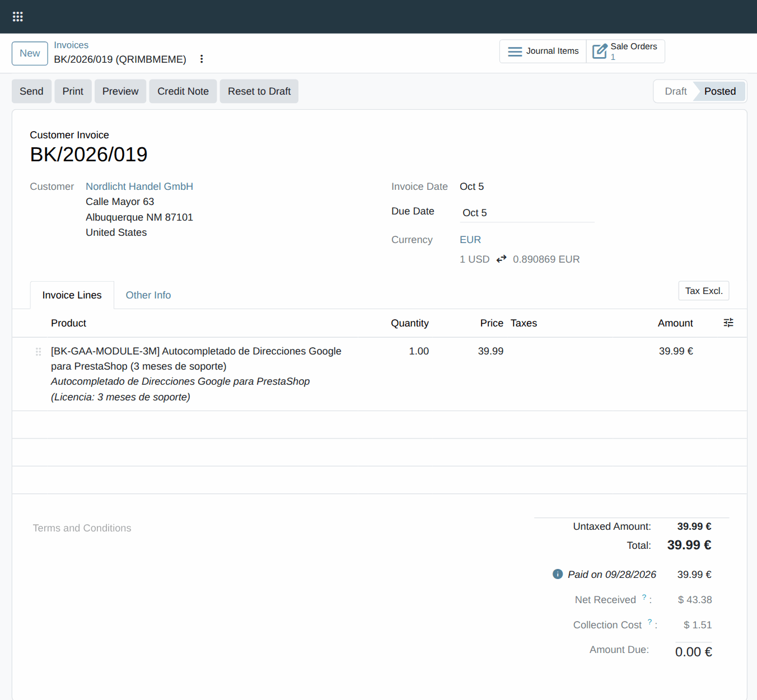
Task: Click the currency exchange arrows icon
Action: pyautogui.click(x=501, y=259)
